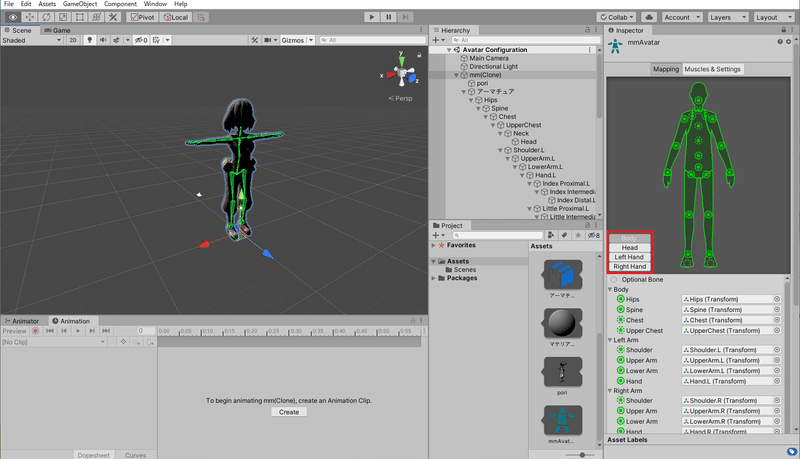Image resolution: width=800 pixels, height=459 pixels.
Task: Open mmAvatar settings gear in Inspector
Action: point(788,42)
